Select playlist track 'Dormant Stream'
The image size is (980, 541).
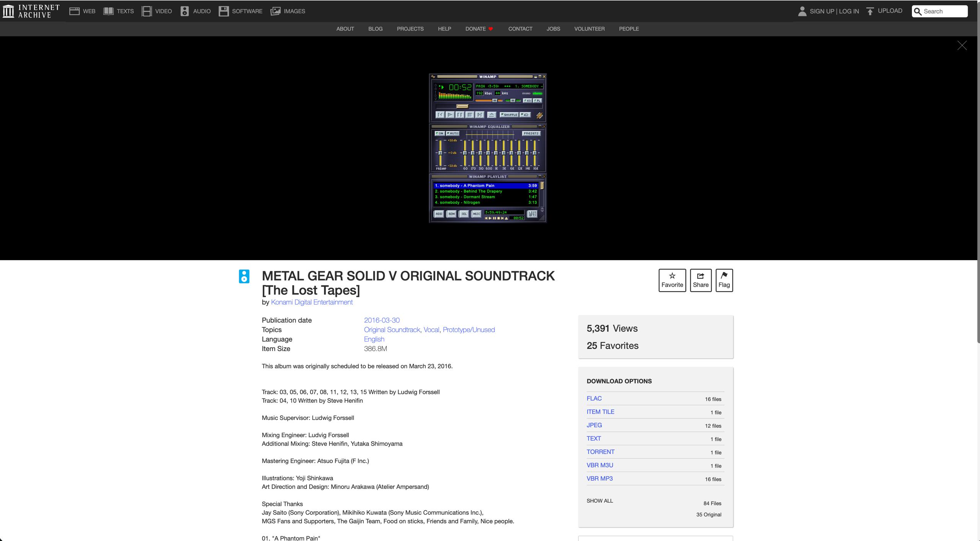pos(486,197)
